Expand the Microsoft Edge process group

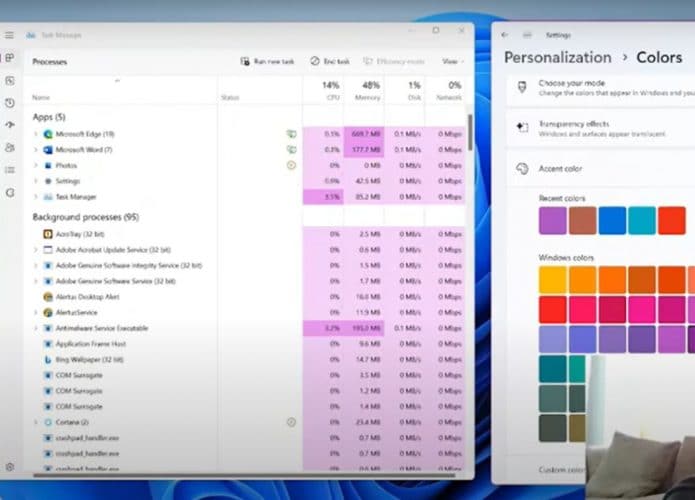tap(36, 134)
